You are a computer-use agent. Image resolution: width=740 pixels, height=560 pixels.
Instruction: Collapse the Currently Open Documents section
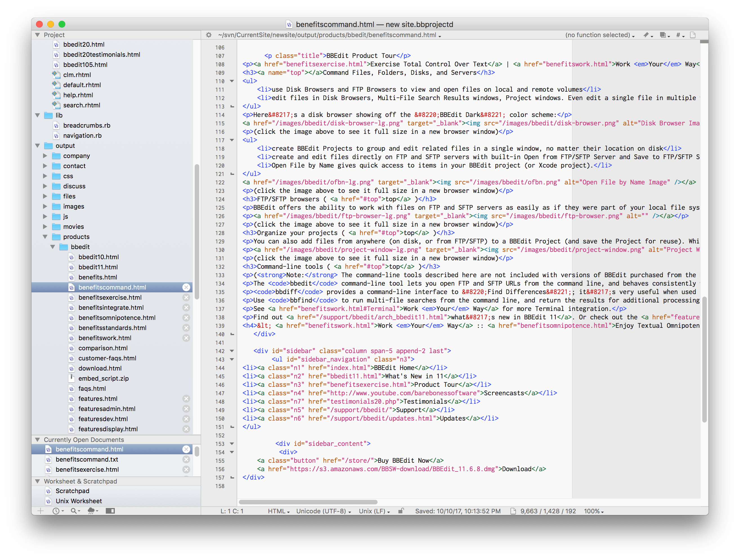[37, 440]
